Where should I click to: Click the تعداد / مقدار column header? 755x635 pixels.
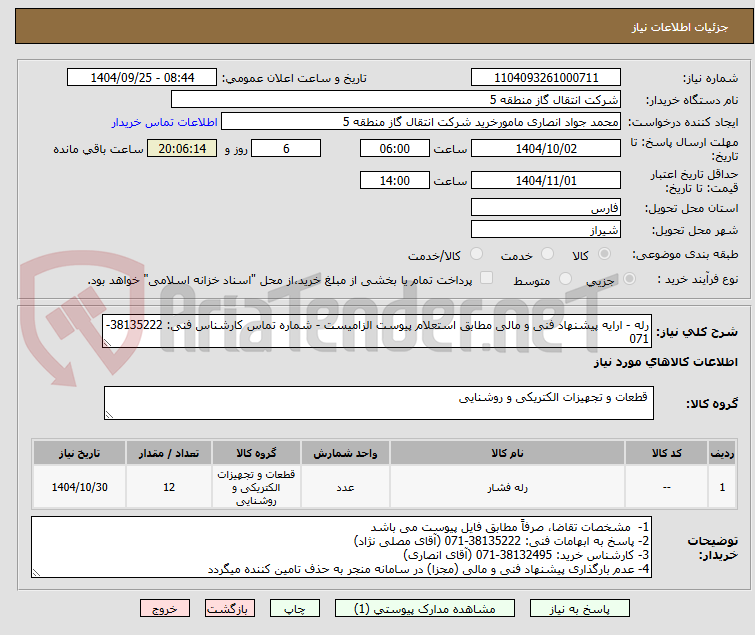click(169, 453)
